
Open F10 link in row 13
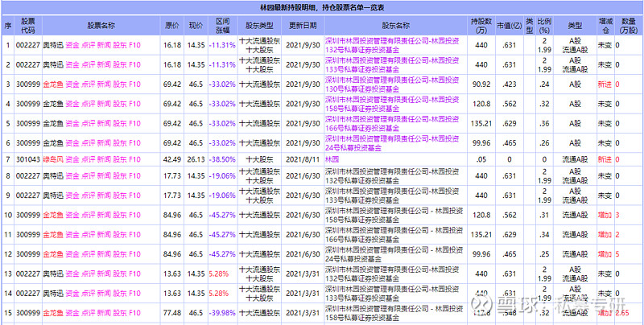point(134,274)
